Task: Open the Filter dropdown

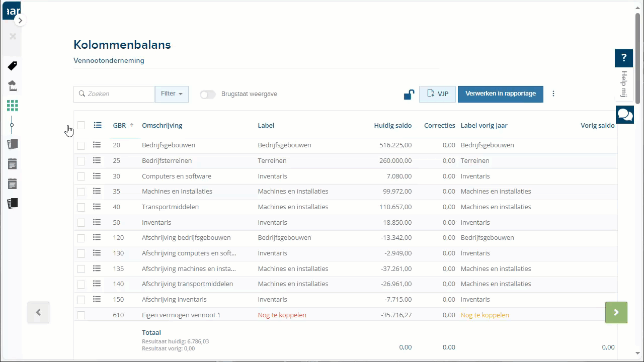Action: 172,94
